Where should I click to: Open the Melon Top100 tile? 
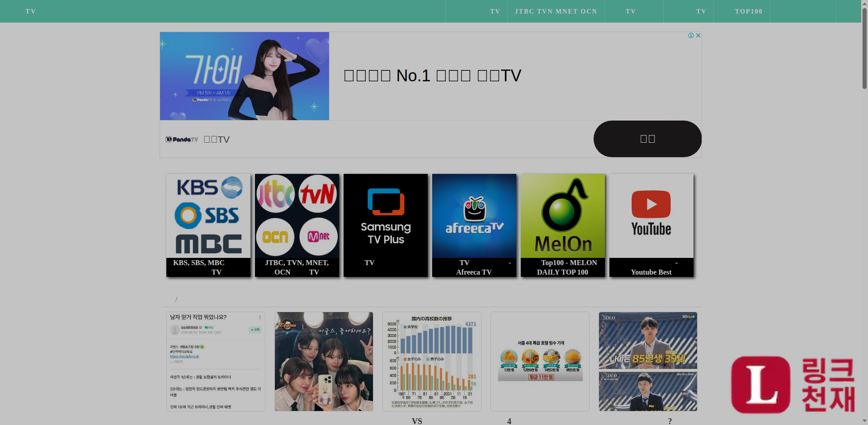click(563, 225)
